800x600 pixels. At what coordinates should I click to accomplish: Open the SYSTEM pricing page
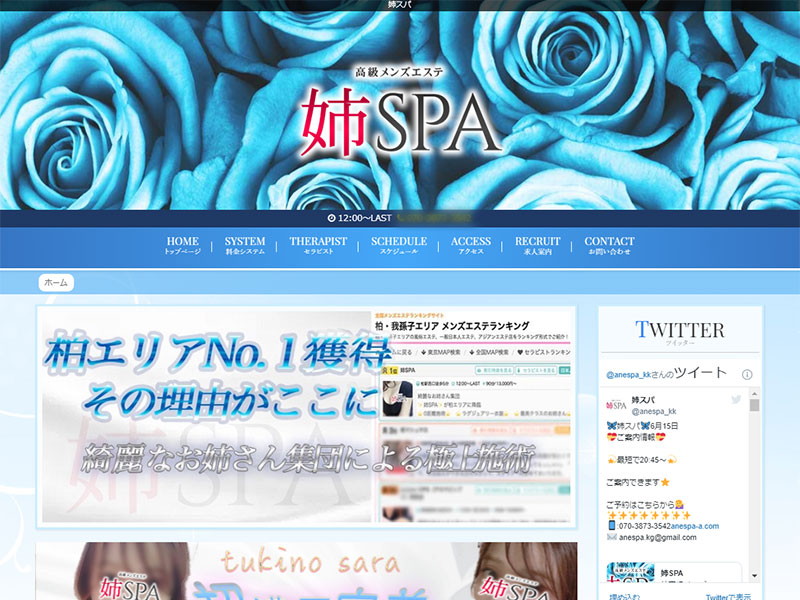(x=245, y=246)
